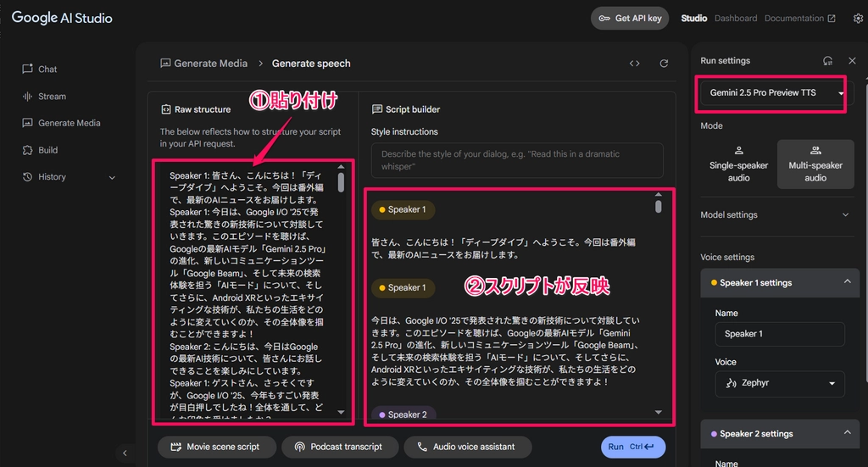This screenshot has height=467, width=868.
Task: Click the purple dot in Speaker 2 settings
Action: (714, 434)
